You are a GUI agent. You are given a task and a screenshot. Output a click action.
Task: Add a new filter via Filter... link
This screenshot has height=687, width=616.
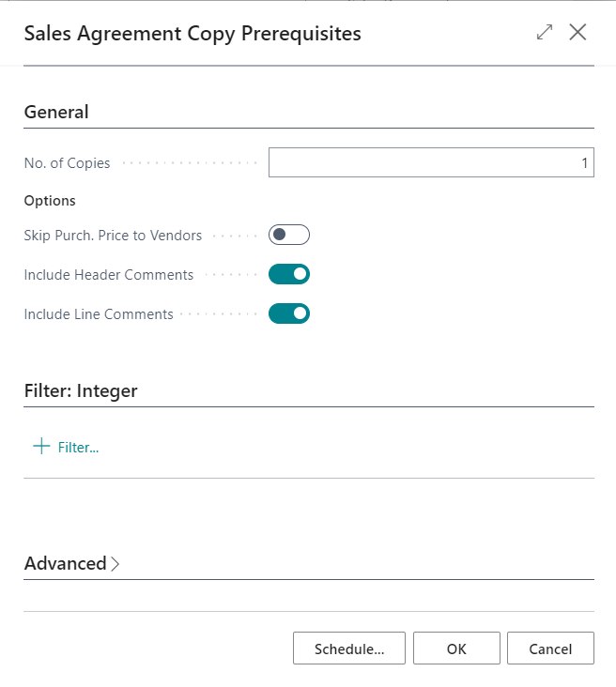click(78, 448)
